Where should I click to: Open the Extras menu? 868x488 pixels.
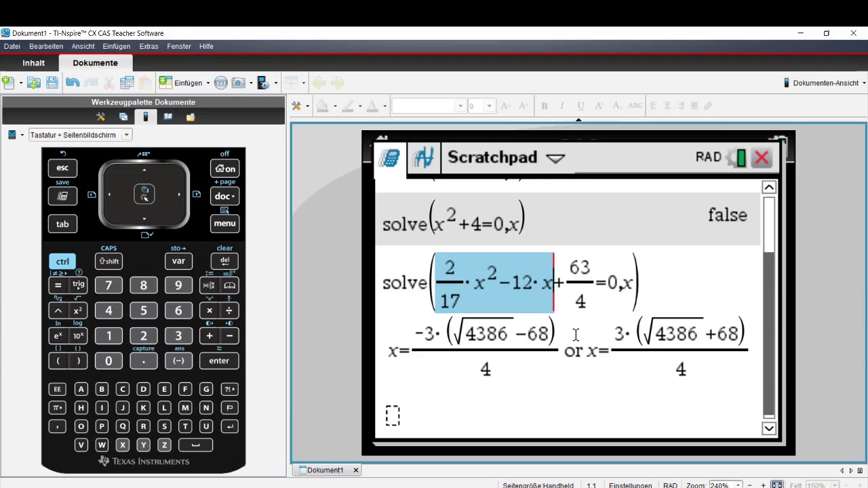[x=149, y=46]
